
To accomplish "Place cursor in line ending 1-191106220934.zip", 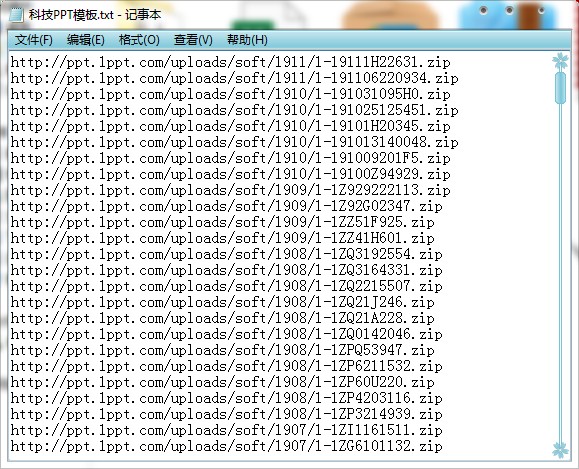I will (234, 78).
